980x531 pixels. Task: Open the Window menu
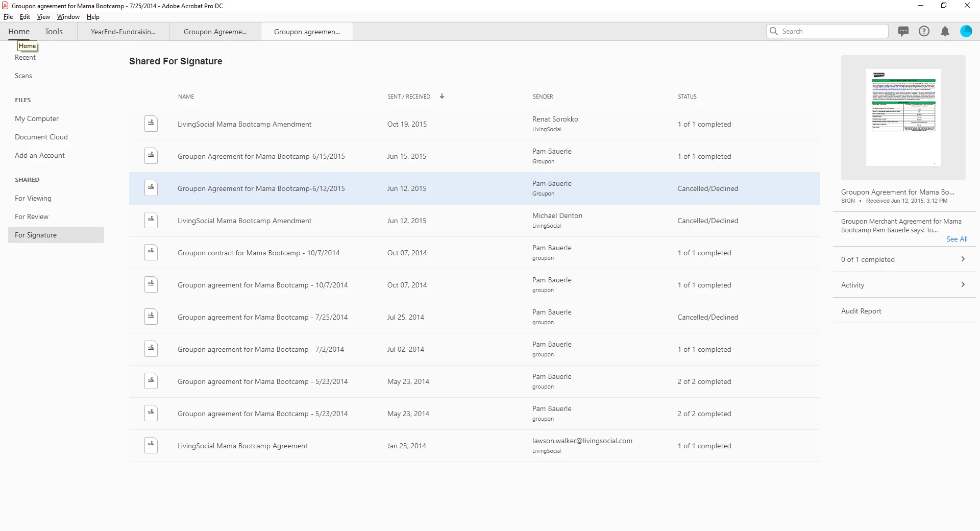68,17
